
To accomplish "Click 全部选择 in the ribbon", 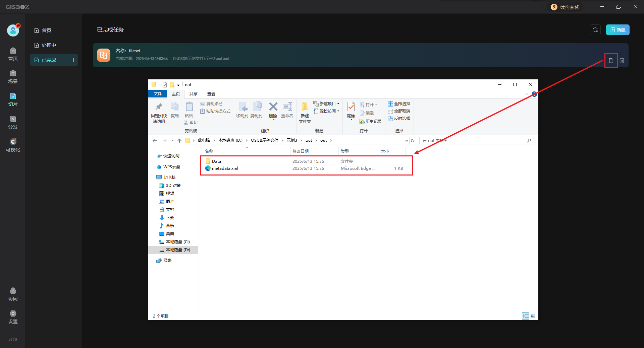I will coord(399,104).
